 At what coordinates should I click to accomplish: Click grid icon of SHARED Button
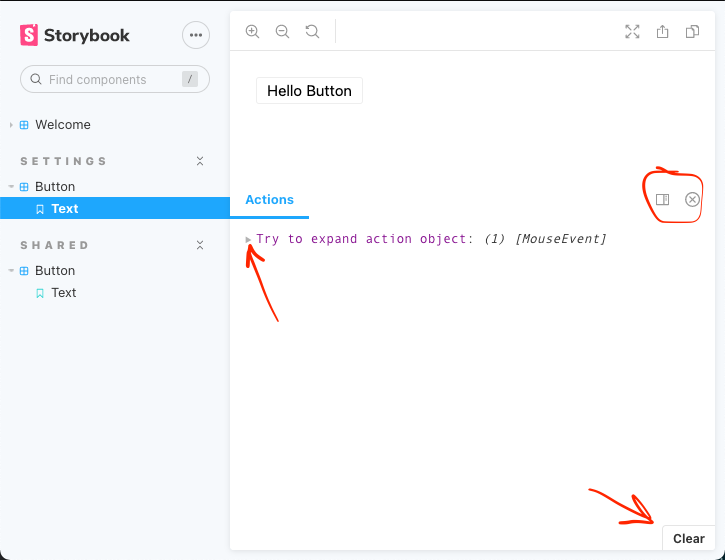[24, 271]
